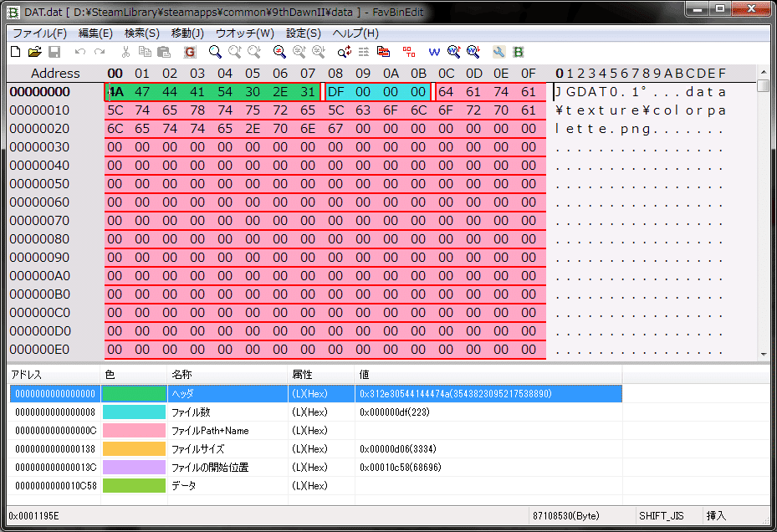Click hex view scrollbar up arrow
Screen dimensions: 777x532
click(764, 73)
